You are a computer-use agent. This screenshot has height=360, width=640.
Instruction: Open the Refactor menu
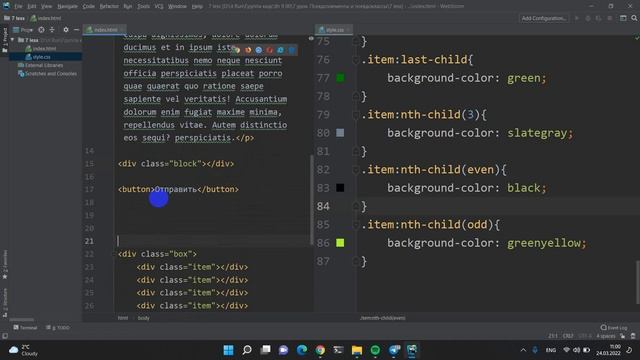coord(109,6)
